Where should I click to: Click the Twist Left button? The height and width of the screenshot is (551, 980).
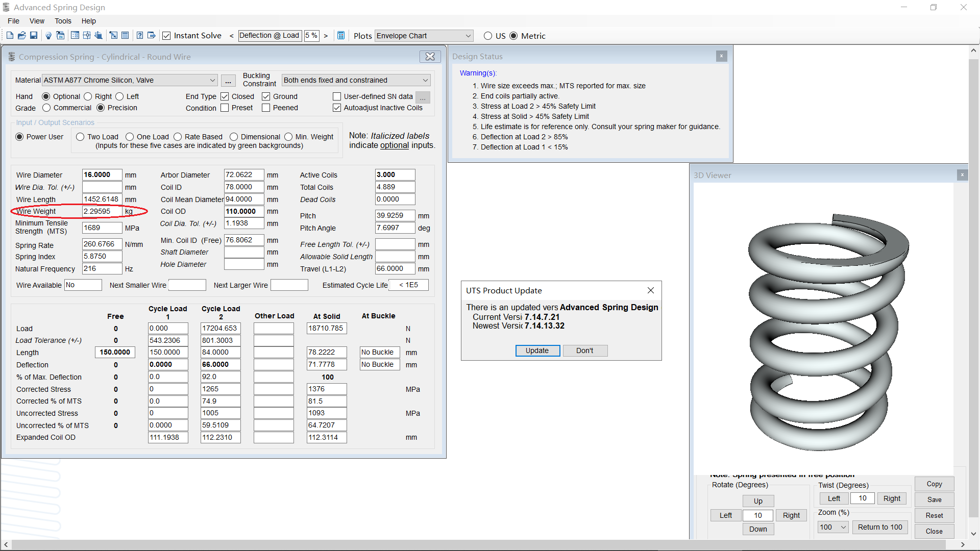(834, 498)
